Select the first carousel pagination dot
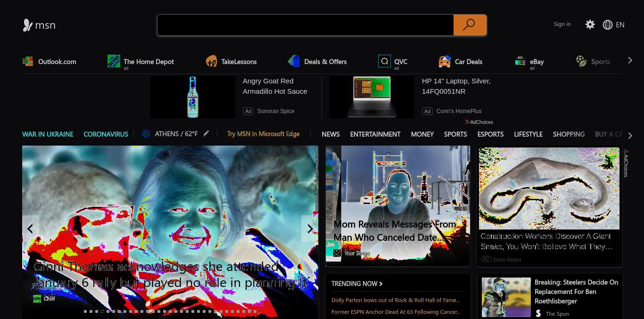Image resolution: width=644 pixels, height=319 pixels. point(85,311)
